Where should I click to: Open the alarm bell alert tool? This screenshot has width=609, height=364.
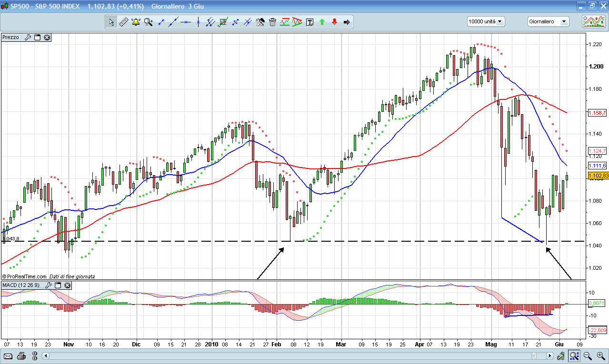click(136, 22)
